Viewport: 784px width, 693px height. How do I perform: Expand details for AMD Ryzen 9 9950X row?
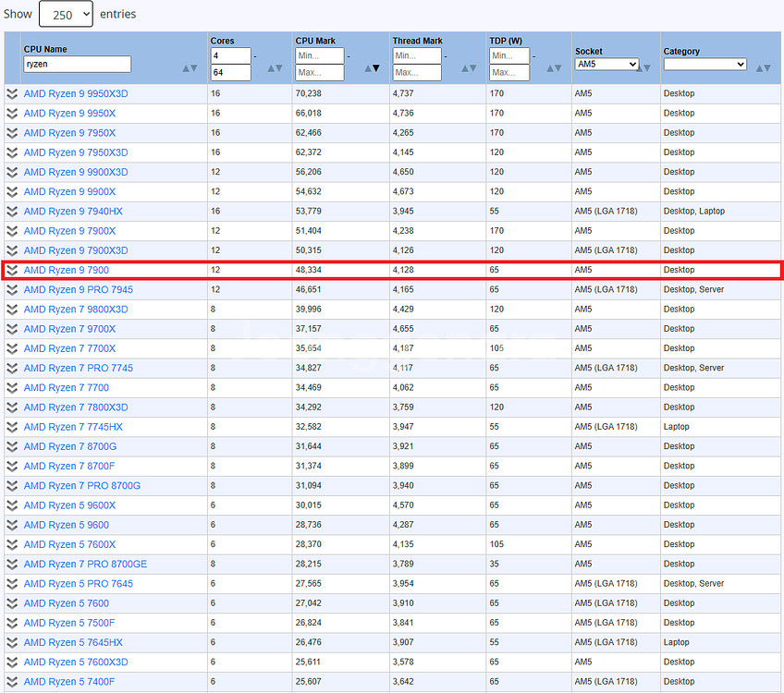pos(12,114)
